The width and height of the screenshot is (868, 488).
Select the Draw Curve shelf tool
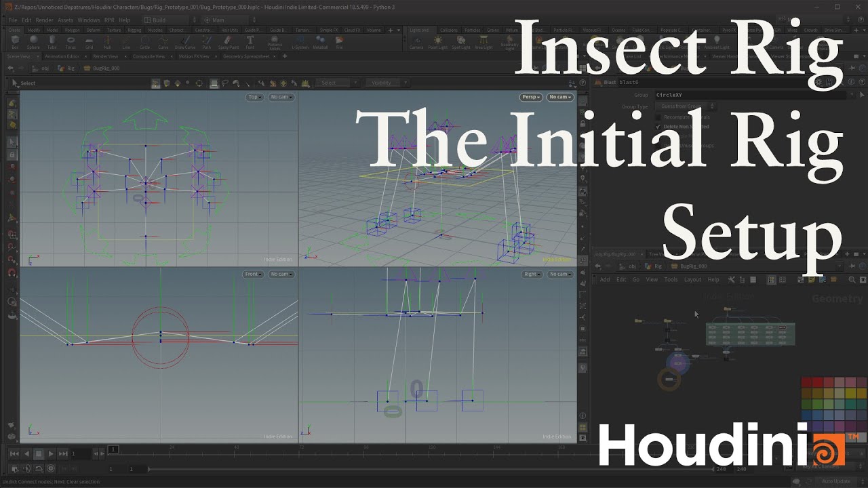[184, 43]
